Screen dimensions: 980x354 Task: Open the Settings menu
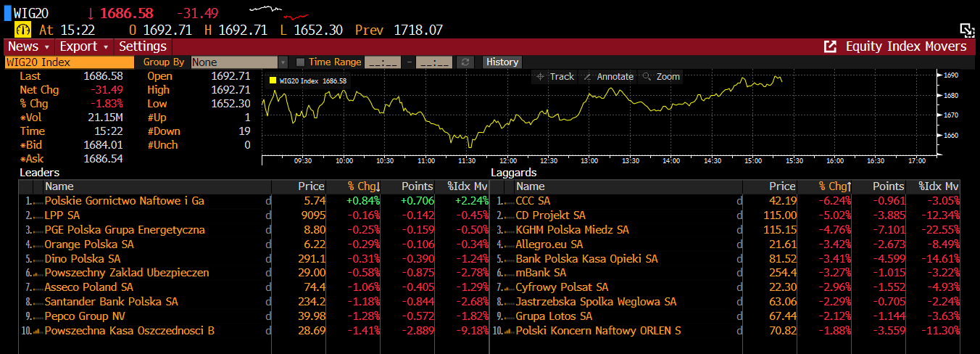pyautogui.click(x=142, y=46)
